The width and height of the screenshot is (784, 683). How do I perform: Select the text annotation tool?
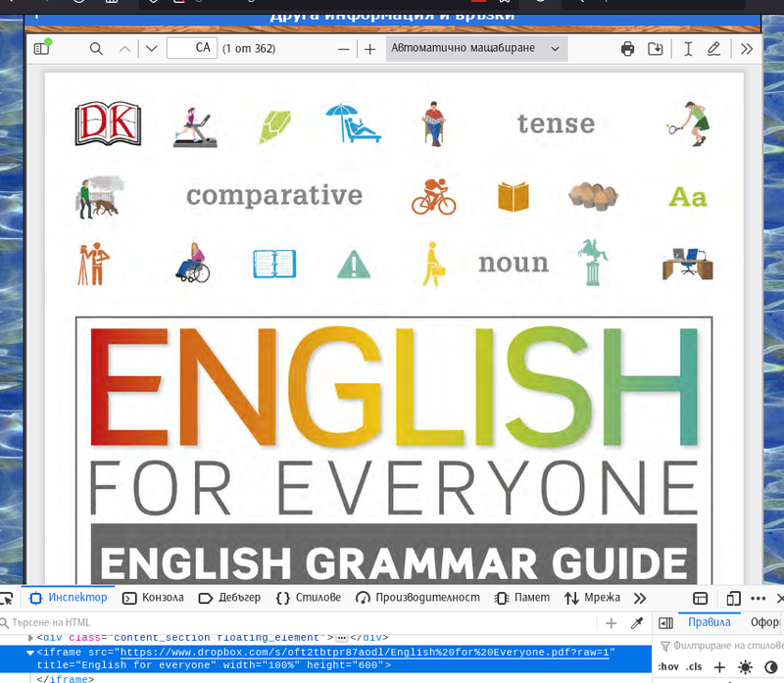[x=688, y=48]
